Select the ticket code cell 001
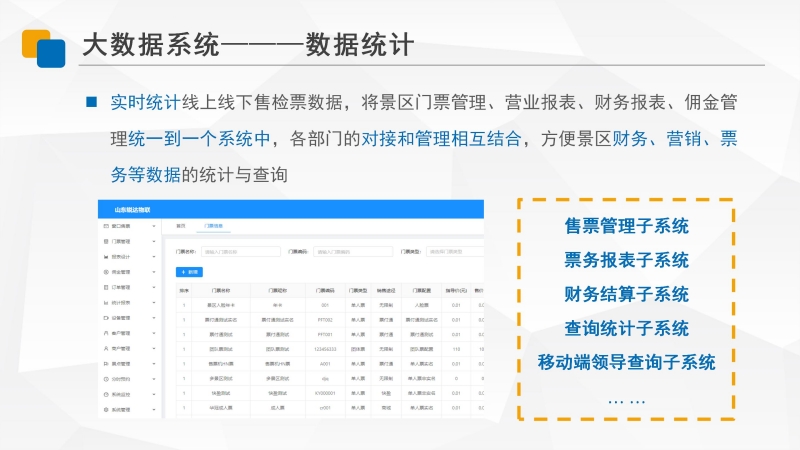800x450 pixels. [x=325, y=305]
